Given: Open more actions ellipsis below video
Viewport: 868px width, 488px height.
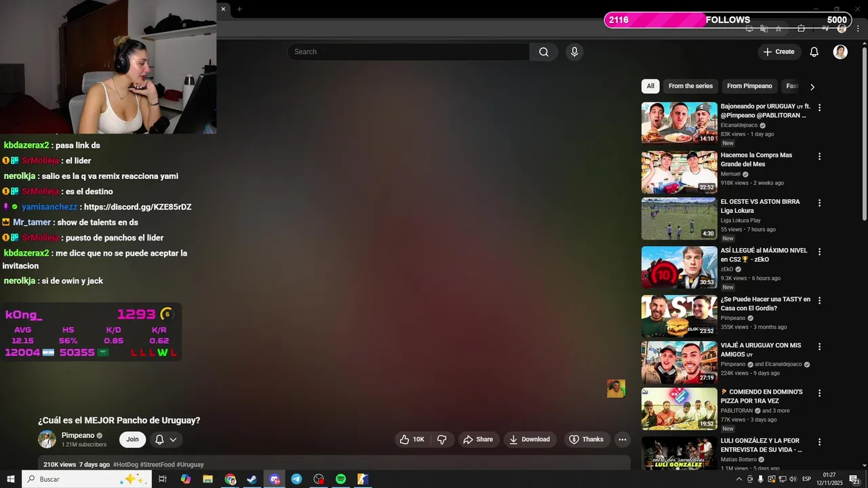Looking at the screenshot, I should [623, 440].
